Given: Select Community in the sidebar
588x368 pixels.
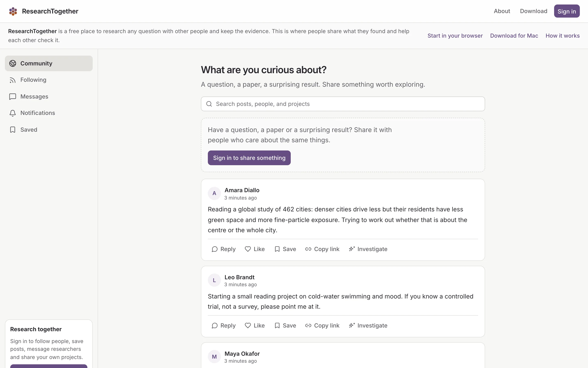Looking at the screenshot, I should point(49,63).
